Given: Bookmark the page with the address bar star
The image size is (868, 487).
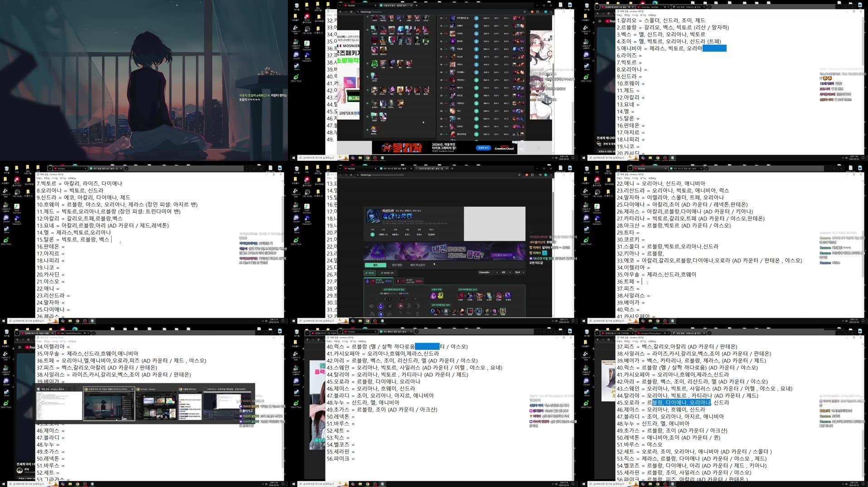Looking at the screenshot, I should click(519, 174).
